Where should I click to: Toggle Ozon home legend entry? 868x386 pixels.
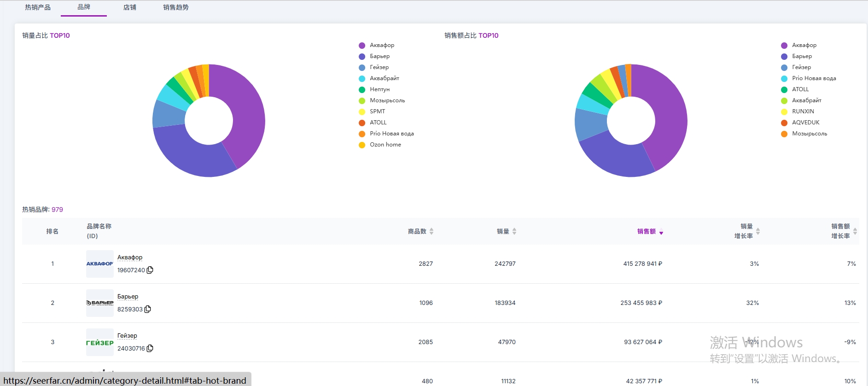point(380,145)
